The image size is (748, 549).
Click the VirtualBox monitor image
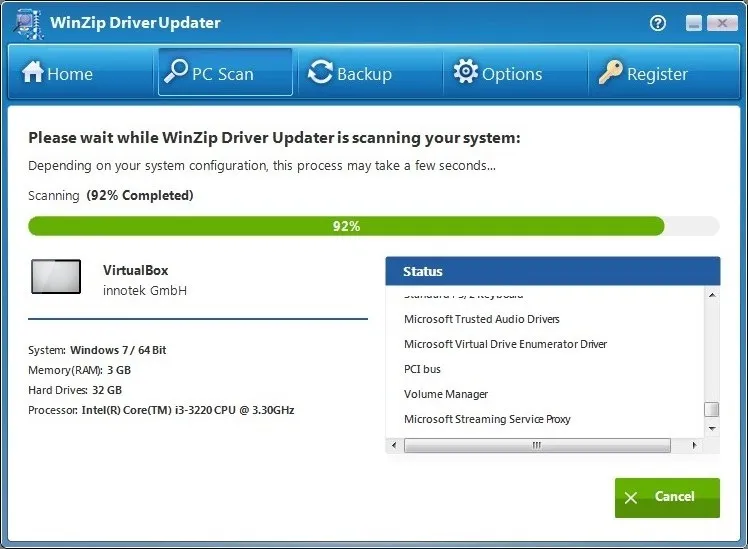tap(56, 277)
